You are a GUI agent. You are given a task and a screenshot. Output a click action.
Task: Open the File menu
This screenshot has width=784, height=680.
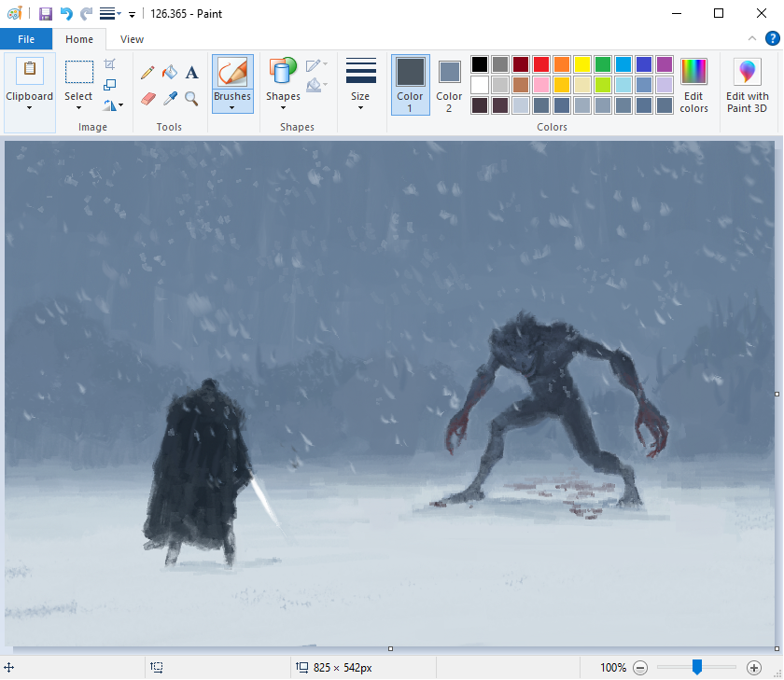tap(26, 39)
